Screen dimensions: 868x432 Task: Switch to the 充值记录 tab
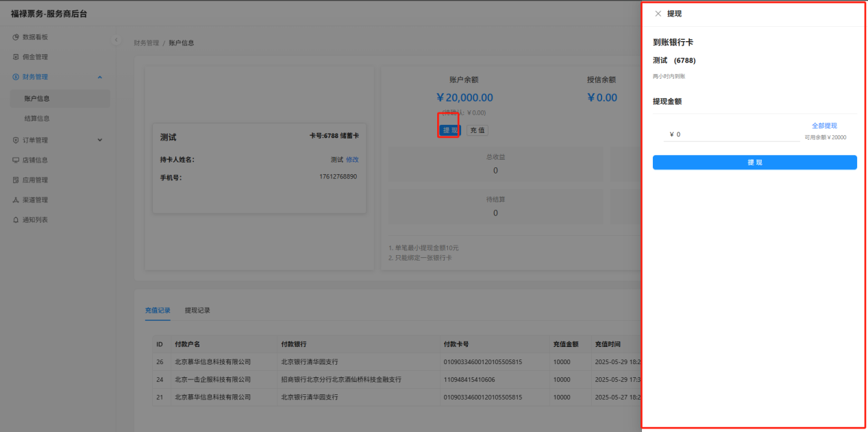(158, 311)
